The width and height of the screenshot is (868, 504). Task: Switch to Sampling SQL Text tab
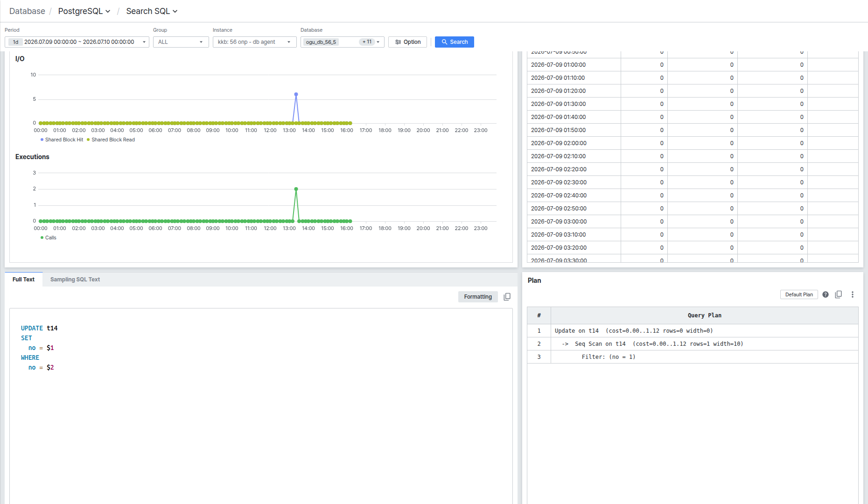(x=75, y=280)
